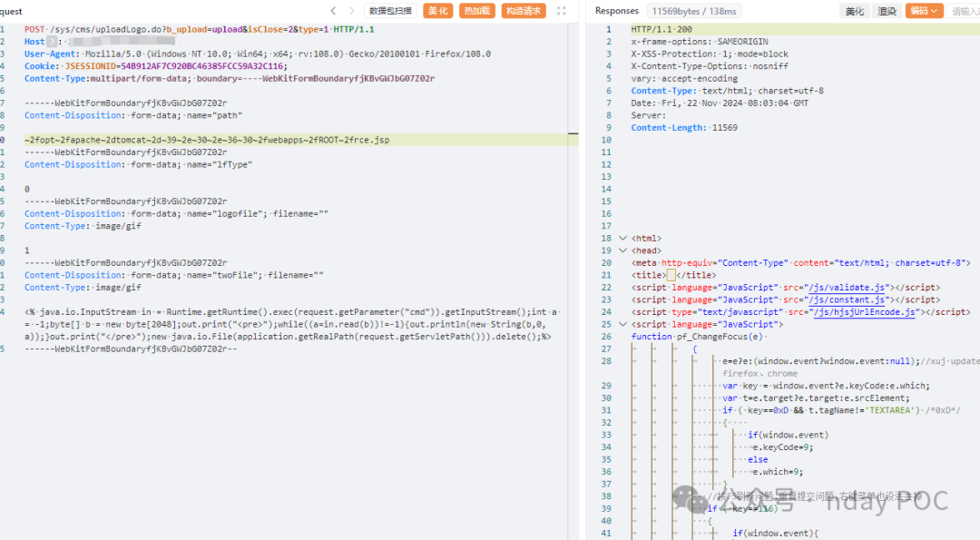Click the if key==0xD TEXTAREA line
This screenshot has height=540, width=980.
pos(841,410)
